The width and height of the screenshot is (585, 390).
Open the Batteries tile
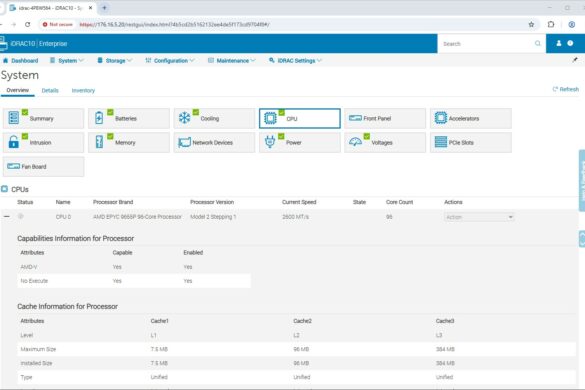129,118
